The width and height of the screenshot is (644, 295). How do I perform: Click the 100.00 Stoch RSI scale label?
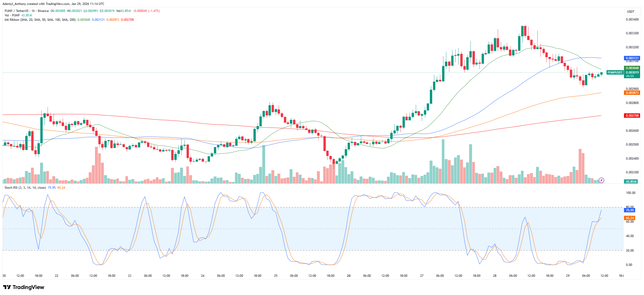point(631,193)
